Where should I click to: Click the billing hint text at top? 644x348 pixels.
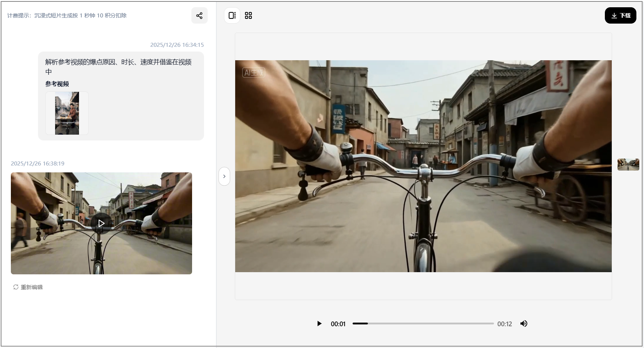tap(67, 16)
